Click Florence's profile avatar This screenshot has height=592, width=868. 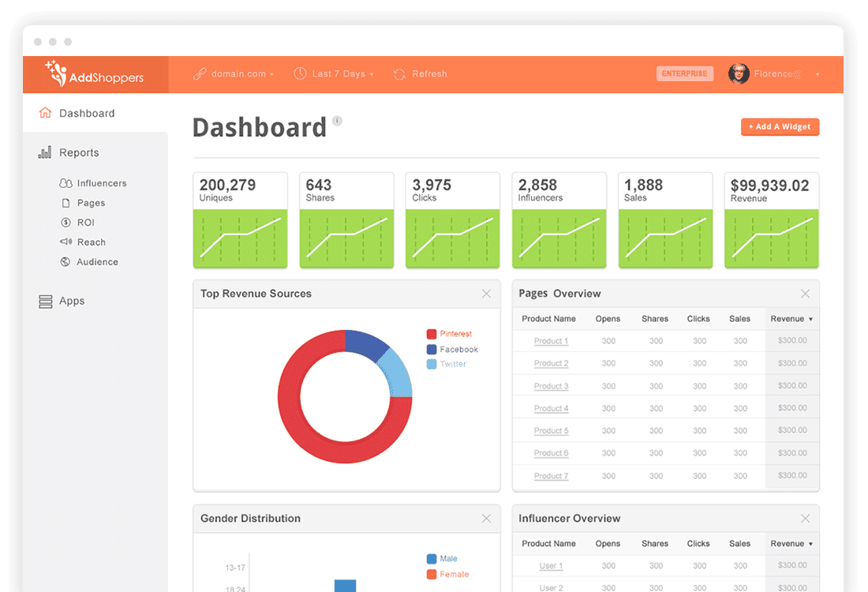click(739, 74)
